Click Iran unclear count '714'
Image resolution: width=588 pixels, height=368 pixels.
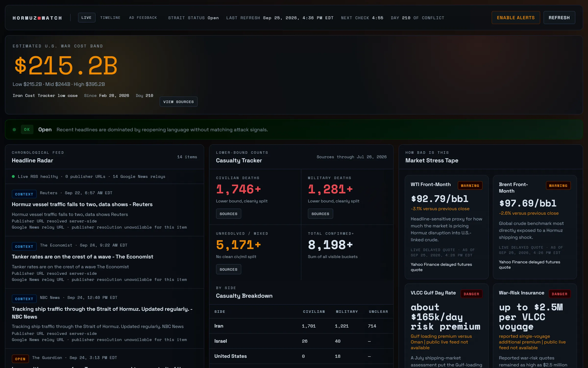[x=372, y=326]
